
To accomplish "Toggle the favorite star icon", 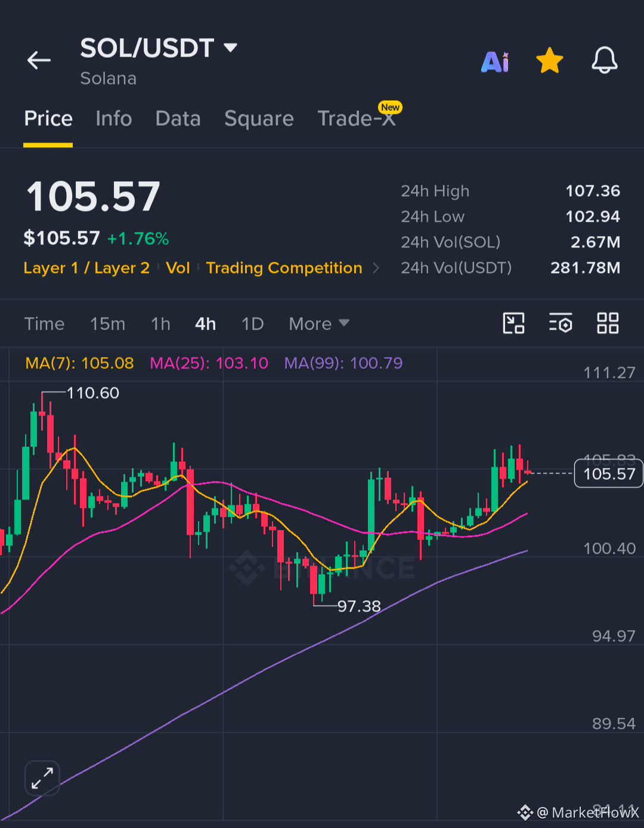I will (549, 60).
